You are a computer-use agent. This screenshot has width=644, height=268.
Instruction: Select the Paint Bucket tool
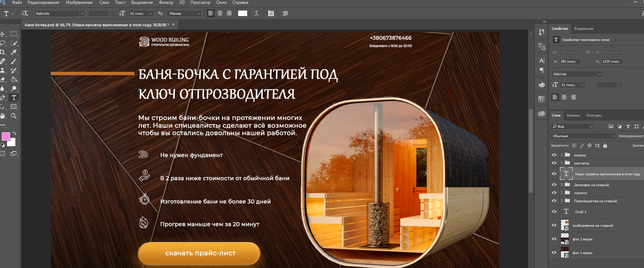click(x=14, y=79)
